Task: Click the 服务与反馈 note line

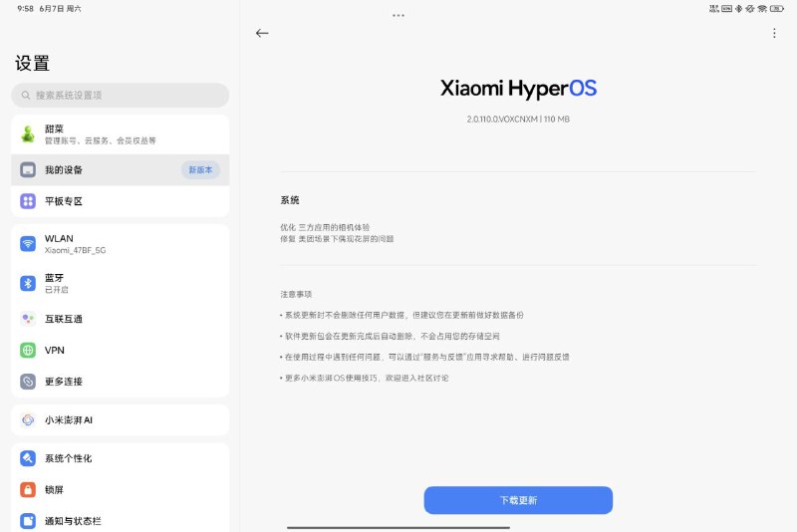Action: (x=424, y=357)
